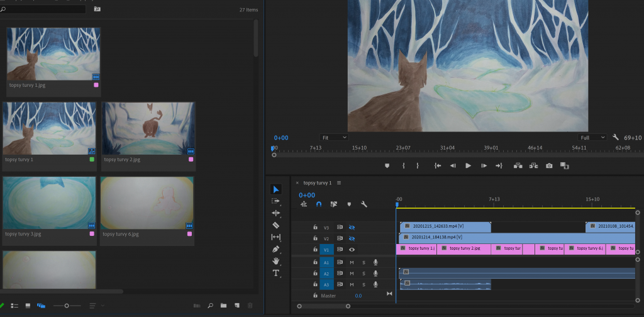Switch Project panel to Freeform View
644x317 pixels.
[x=41, y=306]
